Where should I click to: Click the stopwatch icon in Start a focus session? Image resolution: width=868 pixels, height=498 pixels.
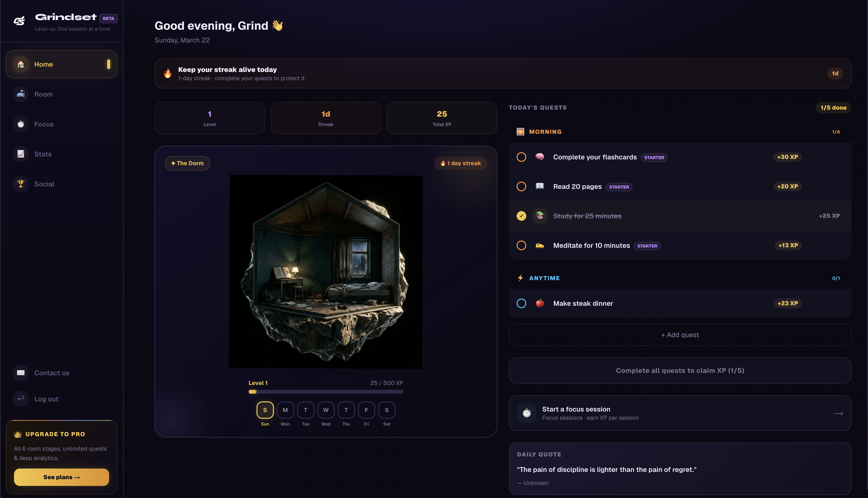coord(527,413)
